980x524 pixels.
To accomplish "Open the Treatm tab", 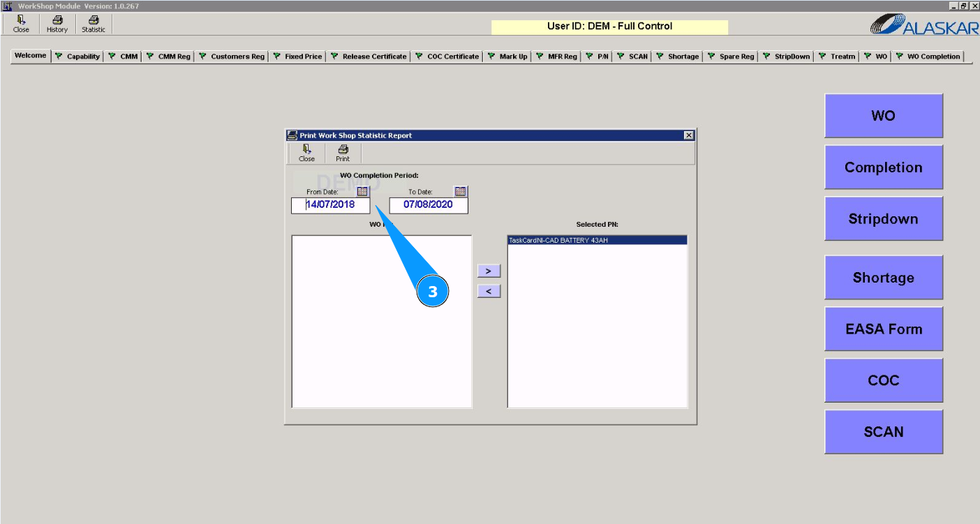I will click(x=838, y=57).
